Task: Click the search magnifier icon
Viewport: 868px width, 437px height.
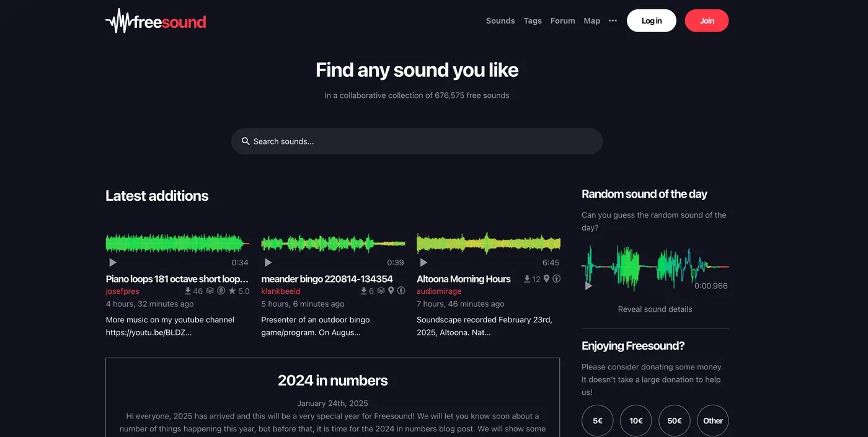Action: click(246, 141)
